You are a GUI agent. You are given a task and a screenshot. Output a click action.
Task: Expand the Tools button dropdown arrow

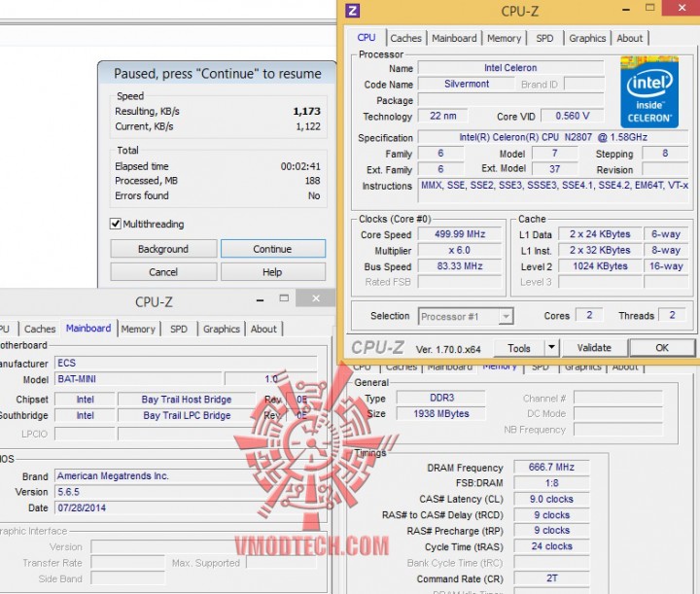tap(552, 348)
